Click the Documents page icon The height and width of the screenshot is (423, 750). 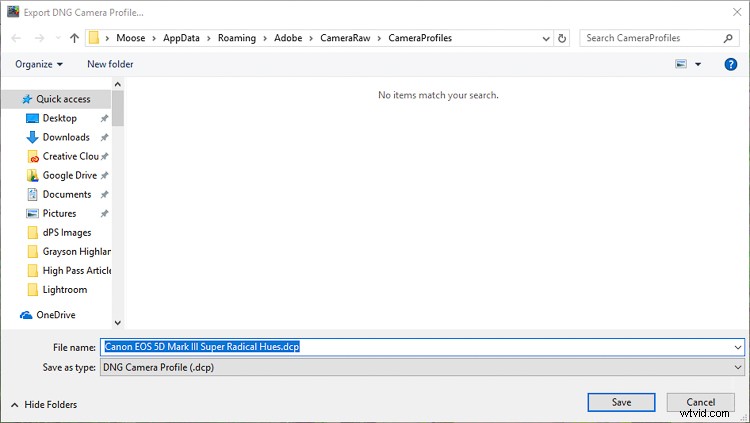[32, 194]
